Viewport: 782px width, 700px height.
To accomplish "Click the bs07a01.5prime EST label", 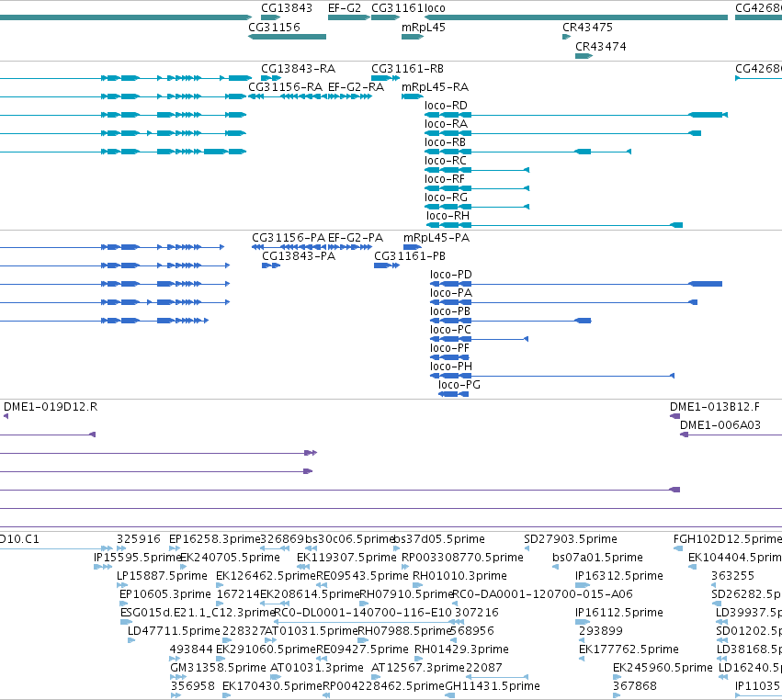I will (597, 558).
